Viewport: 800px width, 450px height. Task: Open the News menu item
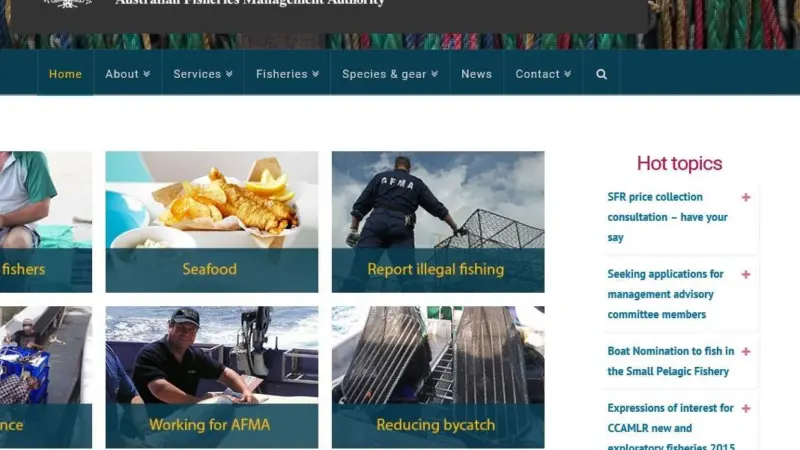coord(477,74)
